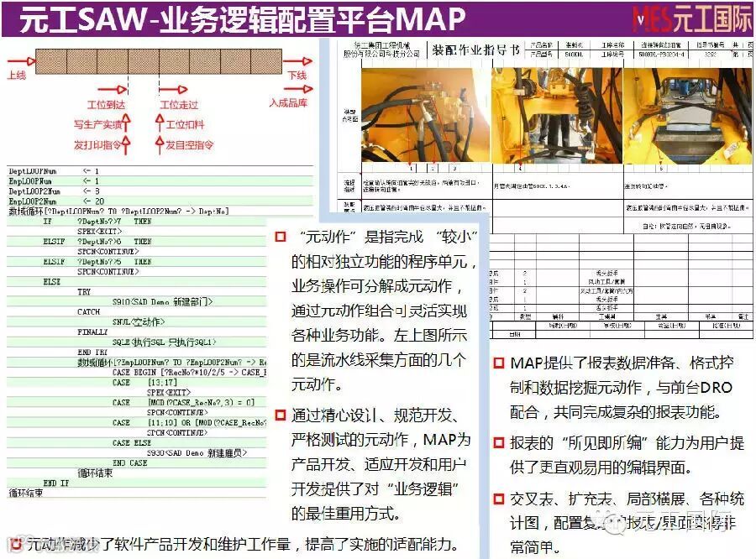Click the 'SNUL<空动作>' code line
The width and height of the screenshot is (756, 559).
(139, 322)
